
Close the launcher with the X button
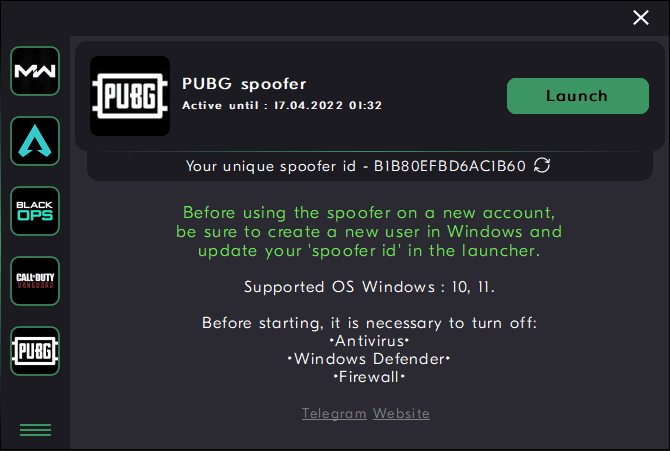point(641,18)
